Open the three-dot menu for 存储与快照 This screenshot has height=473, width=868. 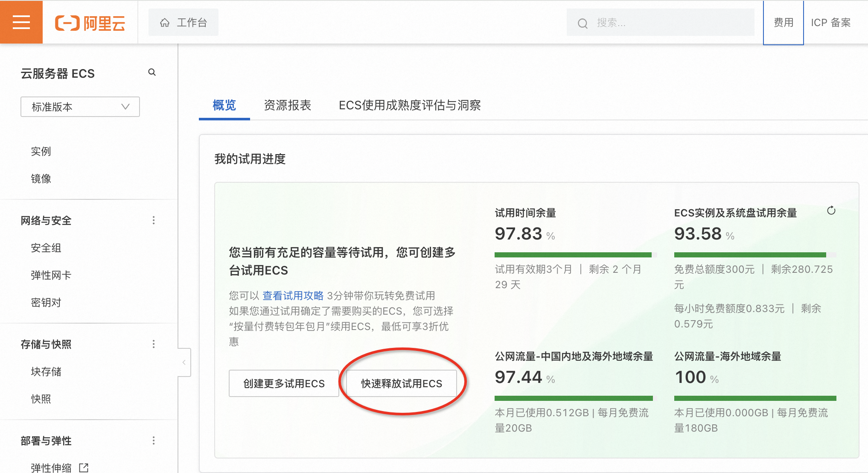(154, 344)
